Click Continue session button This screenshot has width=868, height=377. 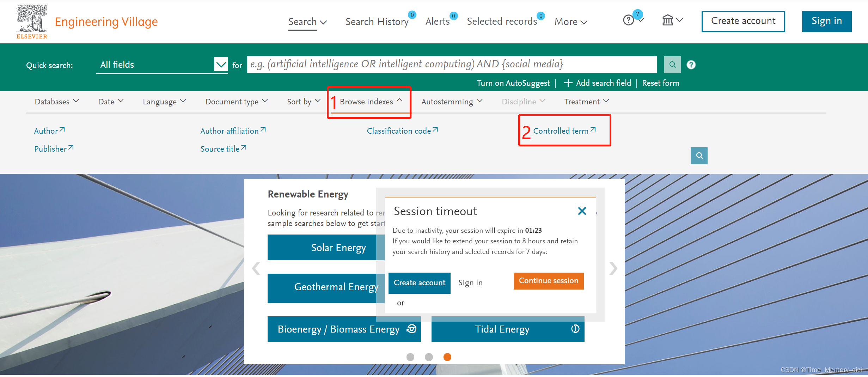549,281
